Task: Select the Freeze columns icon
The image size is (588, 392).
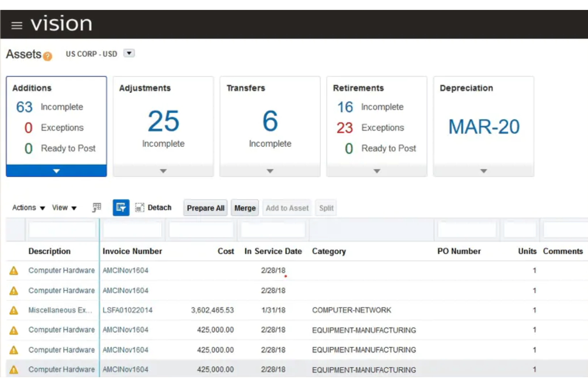Action: pos(97,207)
